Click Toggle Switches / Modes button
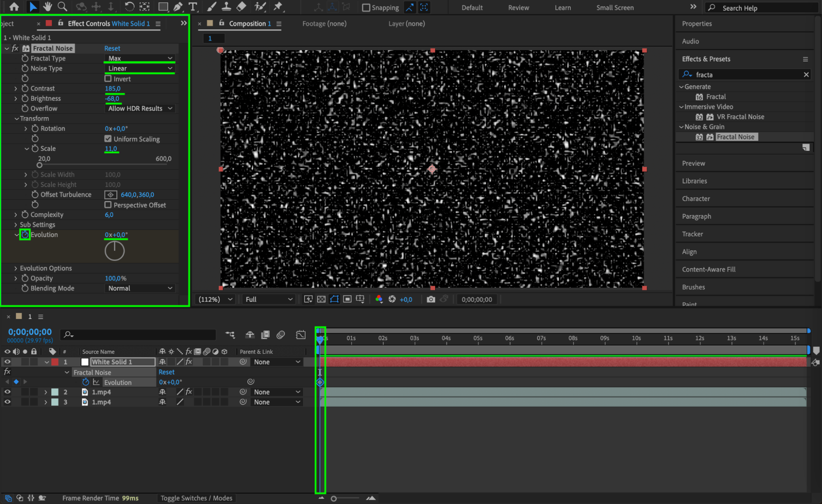This screenshot has width=822, height=504. [196, 498]
